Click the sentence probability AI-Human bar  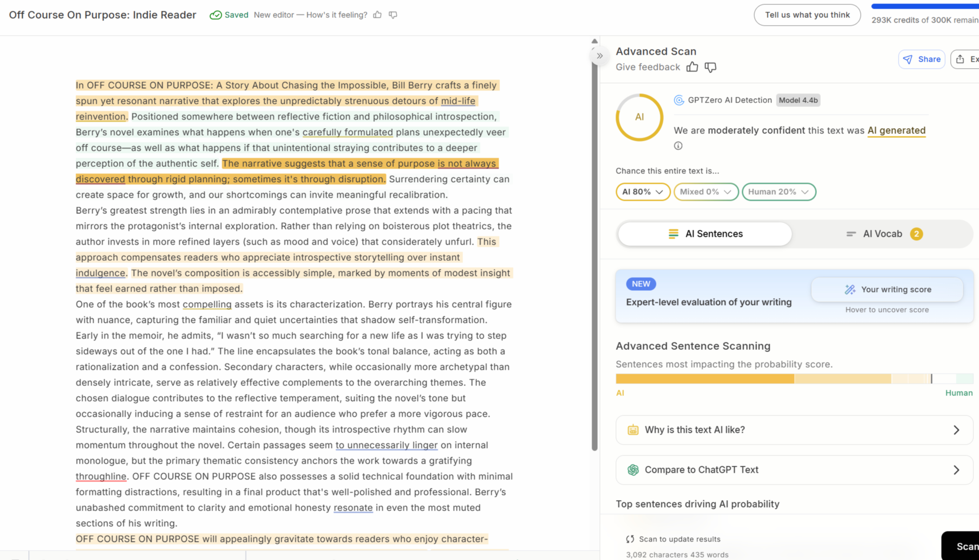pyautogui.click(x=794, y=379)
